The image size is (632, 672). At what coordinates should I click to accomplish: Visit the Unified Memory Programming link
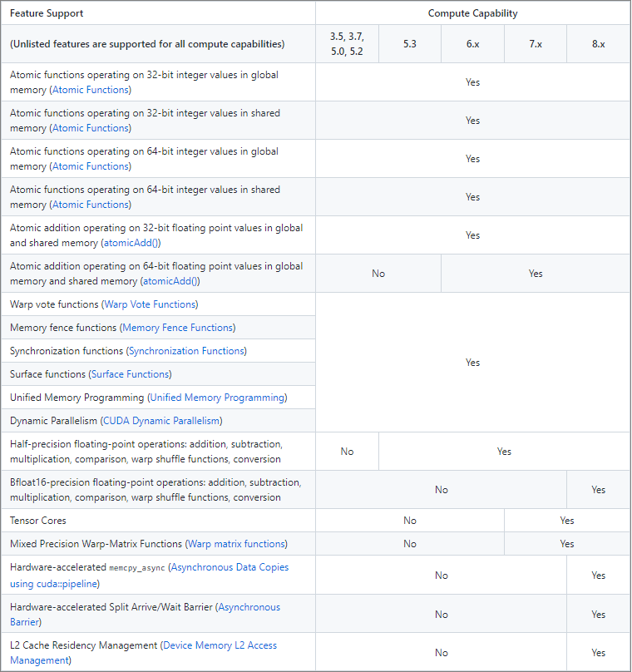click(217, 398)
